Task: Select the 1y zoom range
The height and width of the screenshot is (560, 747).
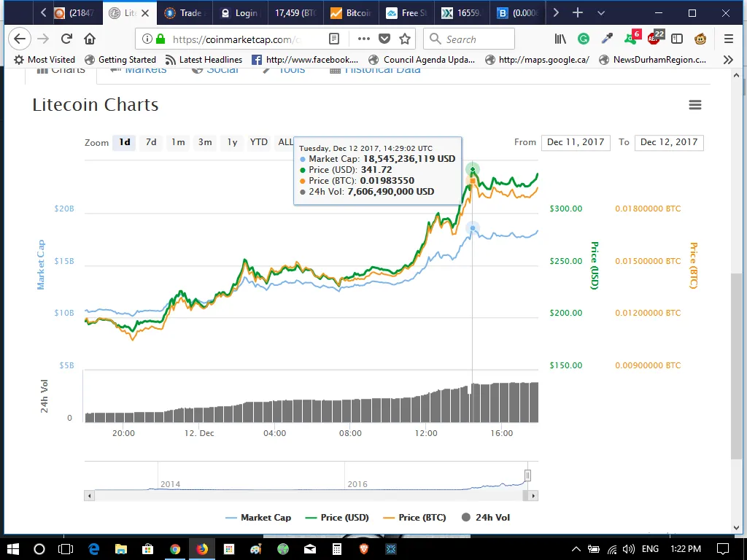Action: coord(232,142)
